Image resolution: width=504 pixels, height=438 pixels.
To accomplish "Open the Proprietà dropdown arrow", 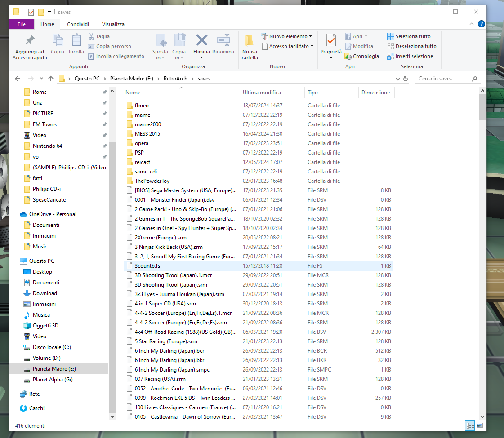I will pos(331,58).
